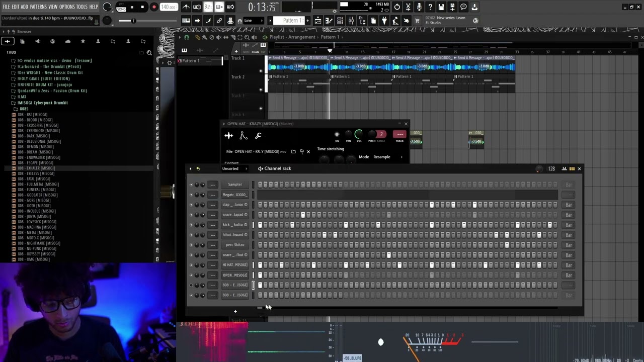Screen dimensions: 644x362
Task: Save the project with the floppy disk icon
Action: (441, 7)
